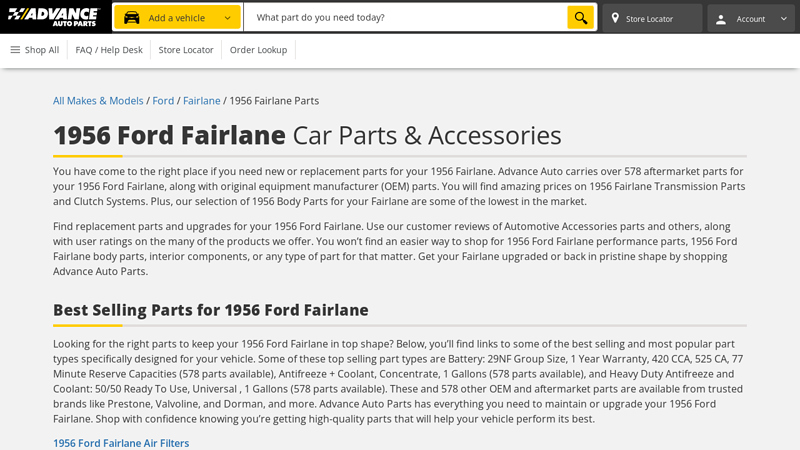Open the Shop All menu label
The width and height of the screenshot is (800, 450).
coord(42,50)
